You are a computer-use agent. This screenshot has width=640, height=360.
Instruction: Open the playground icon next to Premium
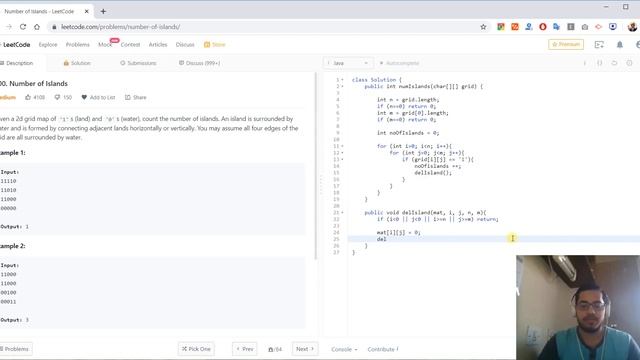599,44
